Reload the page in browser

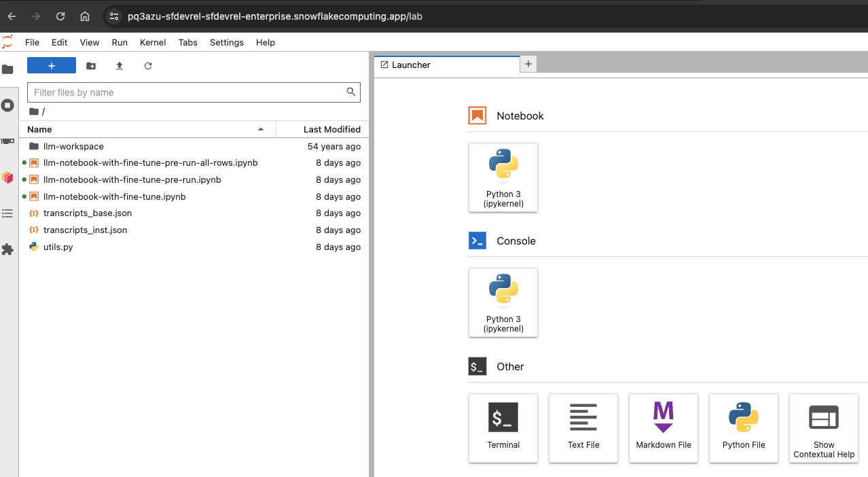60,16
